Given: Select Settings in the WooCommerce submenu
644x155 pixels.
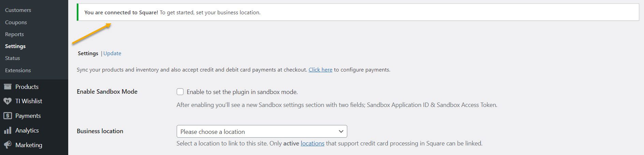Looking at the screenshot, I should 15,46.
